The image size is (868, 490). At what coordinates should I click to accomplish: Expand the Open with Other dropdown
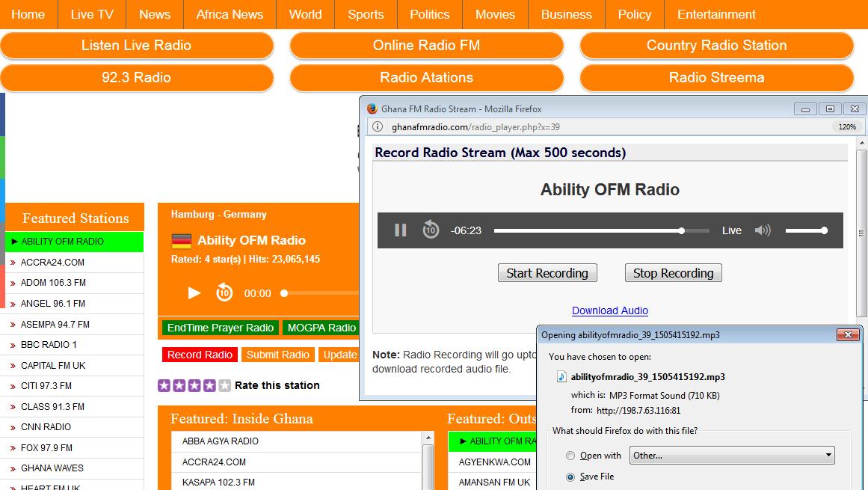coord(732,456)
